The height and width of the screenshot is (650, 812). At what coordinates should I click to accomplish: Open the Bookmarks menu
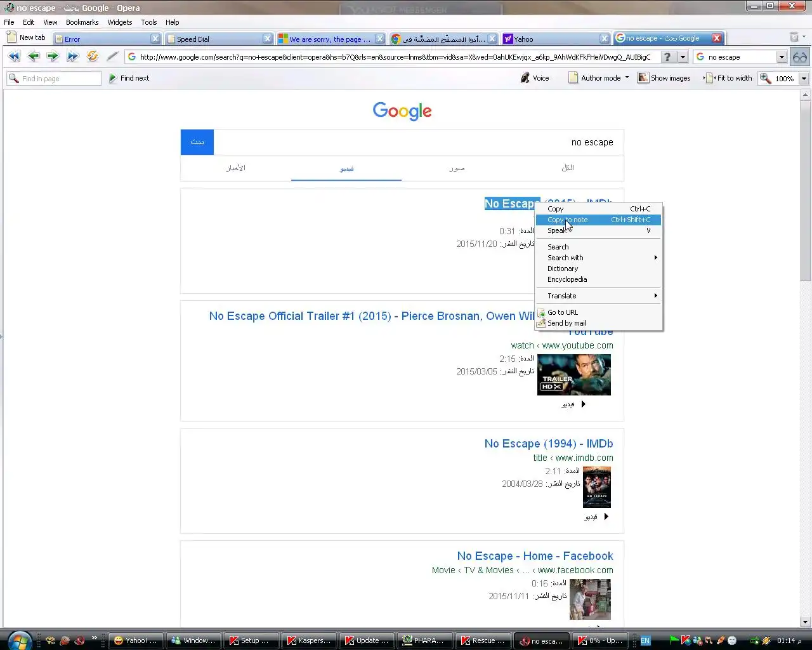[x=82, y=22]
